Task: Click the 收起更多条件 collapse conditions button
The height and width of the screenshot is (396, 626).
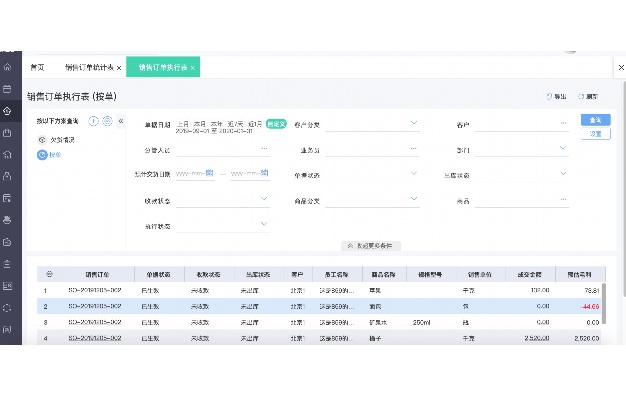Action: pos(371,246)
